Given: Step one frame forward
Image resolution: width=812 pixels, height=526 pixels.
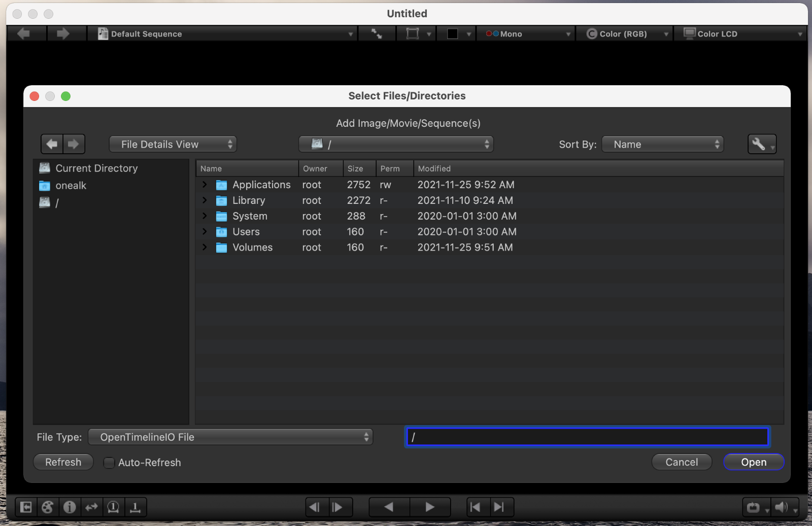Looking at the screenshot, I should (x=340, y=507).
